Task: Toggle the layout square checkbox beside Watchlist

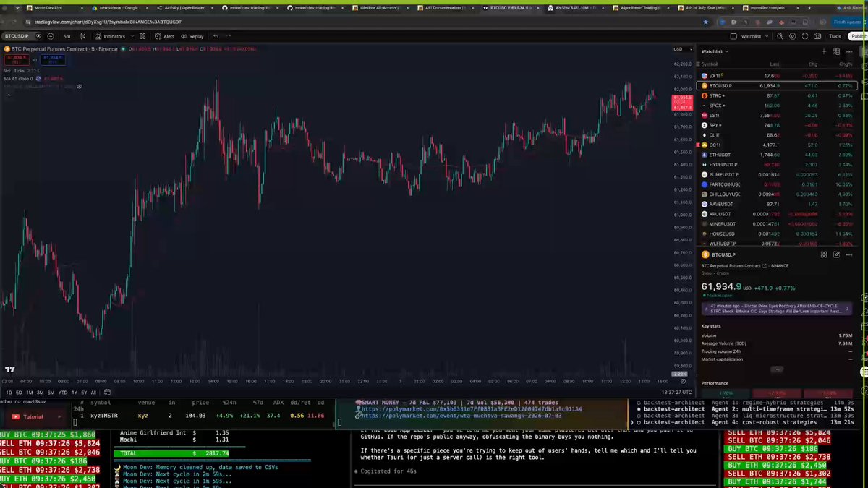Action: 733,35
